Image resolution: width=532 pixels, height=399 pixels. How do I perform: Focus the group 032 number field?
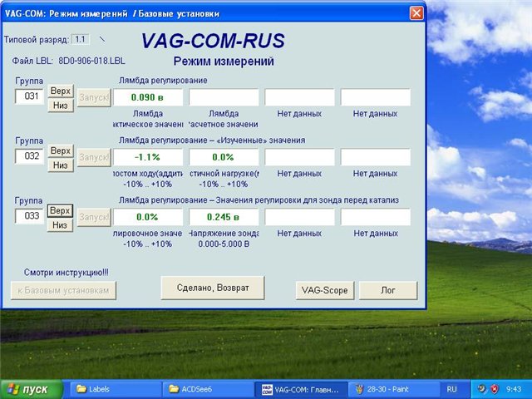pyautogui.click(x=30, y=156)
